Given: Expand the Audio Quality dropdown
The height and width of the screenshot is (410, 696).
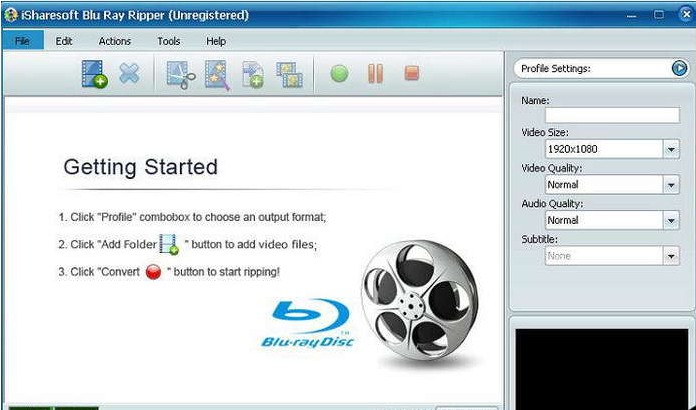Looking at the screenshot, I should point(671,220).
